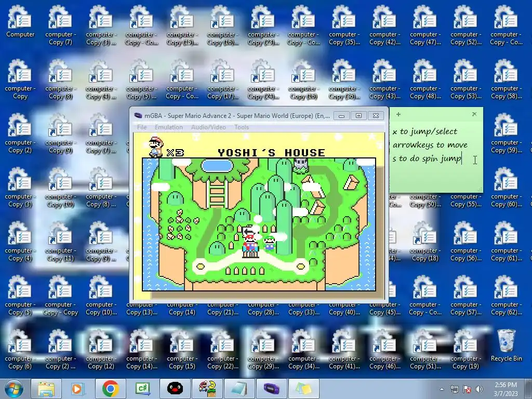
Task: Select the 'computer - Copy (35)...' shortcut
Action: (x=344, y=25)
